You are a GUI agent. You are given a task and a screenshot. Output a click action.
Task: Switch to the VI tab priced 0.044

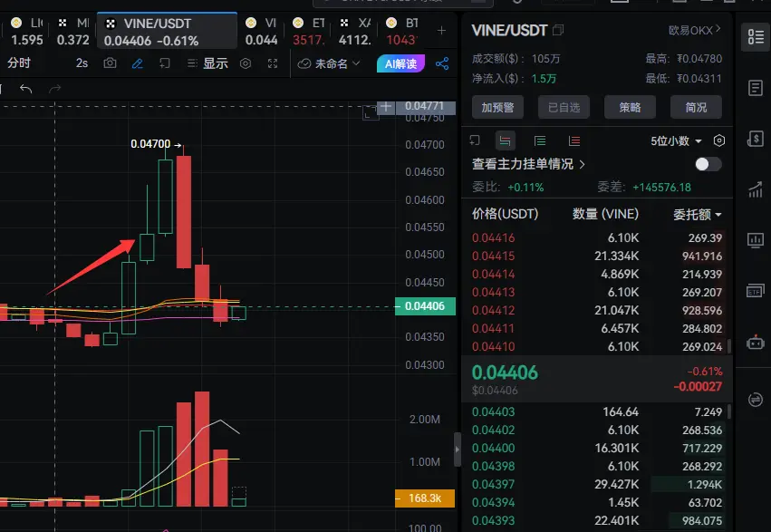click(262, 31)
